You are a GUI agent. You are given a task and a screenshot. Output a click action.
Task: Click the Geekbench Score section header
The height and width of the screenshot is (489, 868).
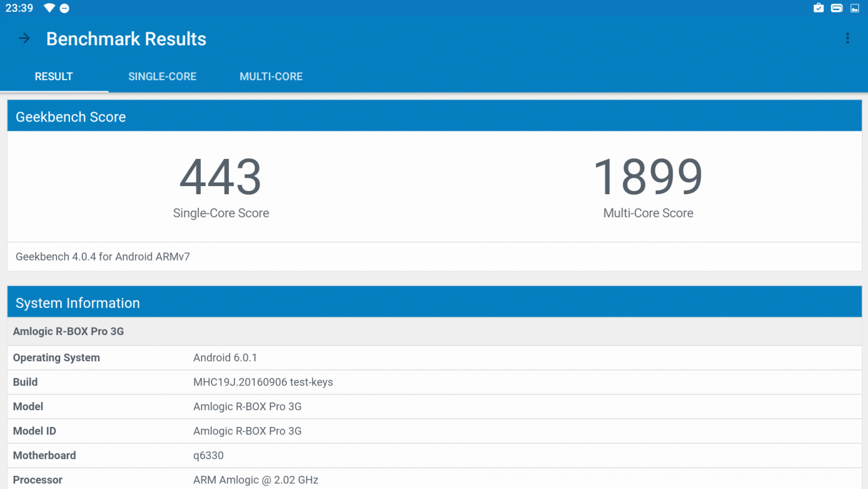pyautogui.click(x=71, y=117)
